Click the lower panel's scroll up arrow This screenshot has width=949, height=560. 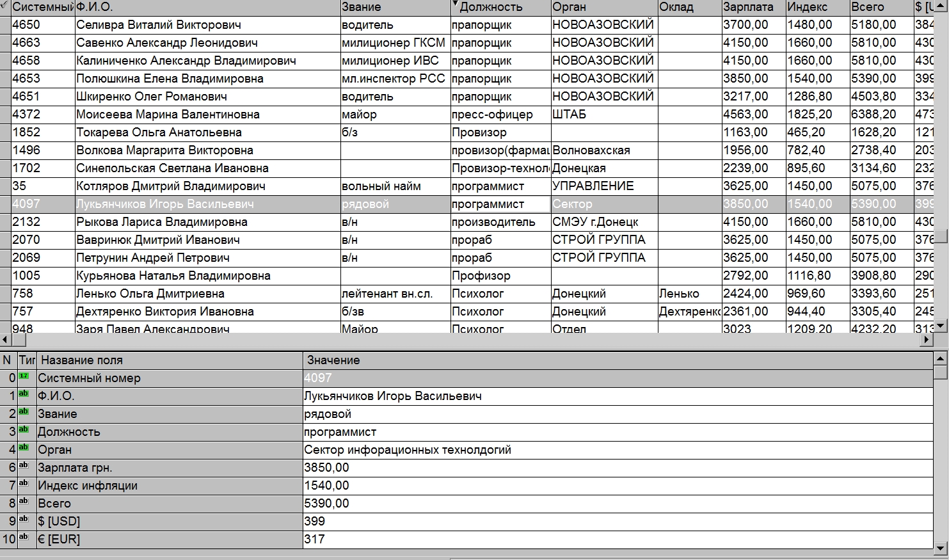coord(941,358)
